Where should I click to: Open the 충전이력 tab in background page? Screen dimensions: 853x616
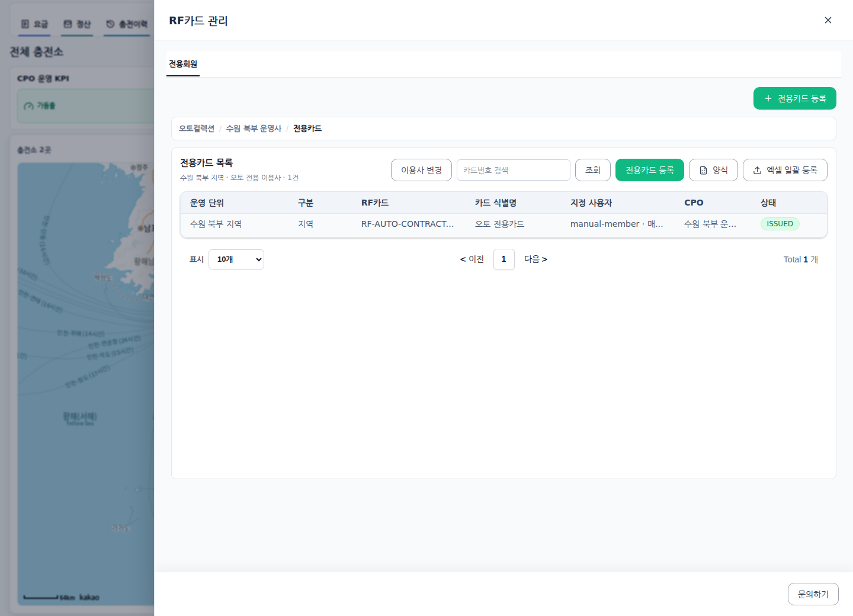(127, 24)
